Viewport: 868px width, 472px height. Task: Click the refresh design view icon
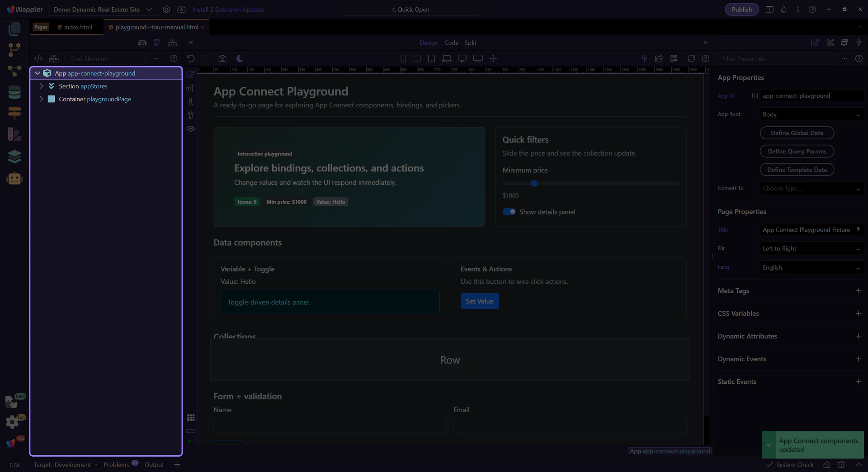691,58
